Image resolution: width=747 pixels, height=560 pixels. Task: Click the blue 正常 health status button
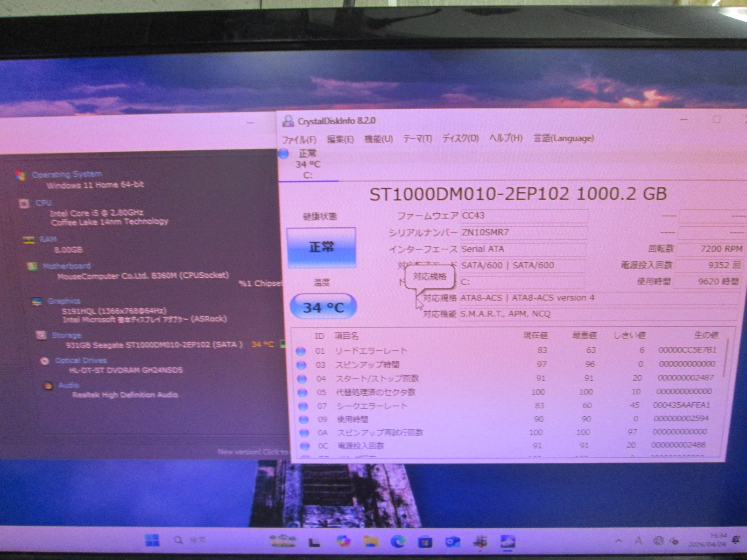(321, 247)
